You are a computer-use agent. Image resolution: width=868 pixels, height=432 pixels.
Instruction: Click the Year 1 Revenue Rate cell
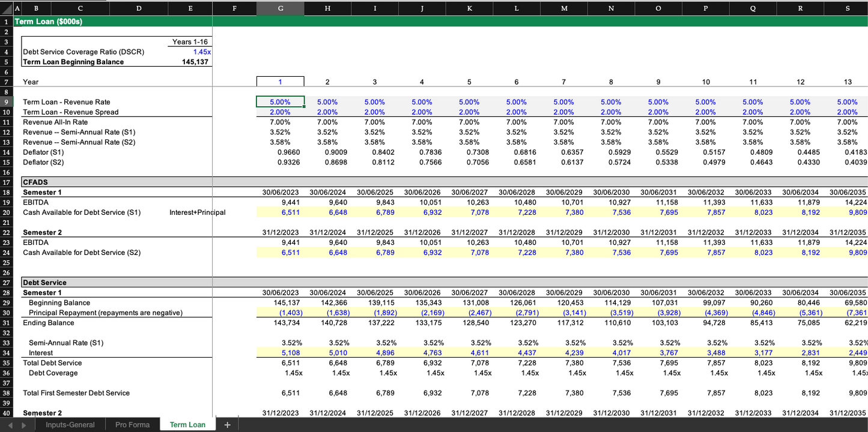[x=280, y=102]
